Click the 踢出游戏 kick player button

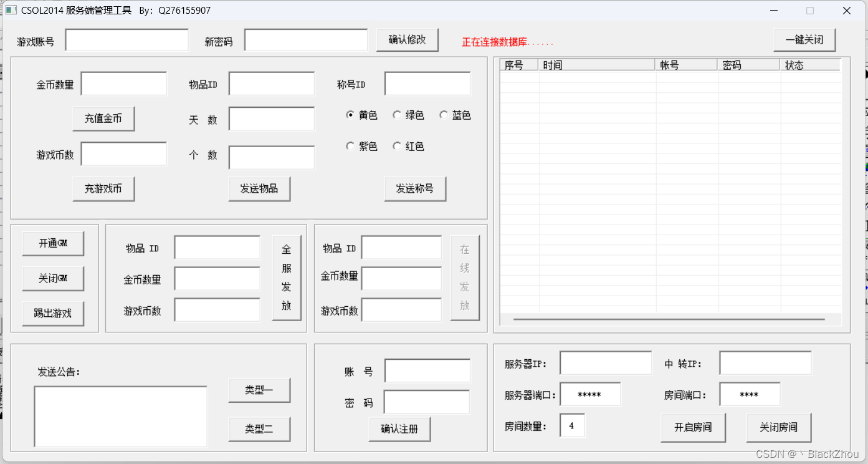click(x=53, y=314)
